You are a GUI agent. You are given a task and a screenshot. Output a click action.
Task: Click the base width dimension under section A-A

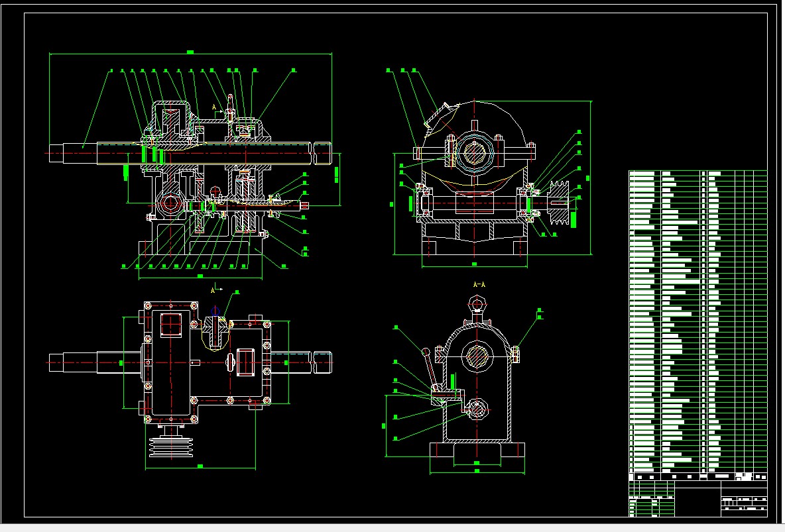(477, 471)
